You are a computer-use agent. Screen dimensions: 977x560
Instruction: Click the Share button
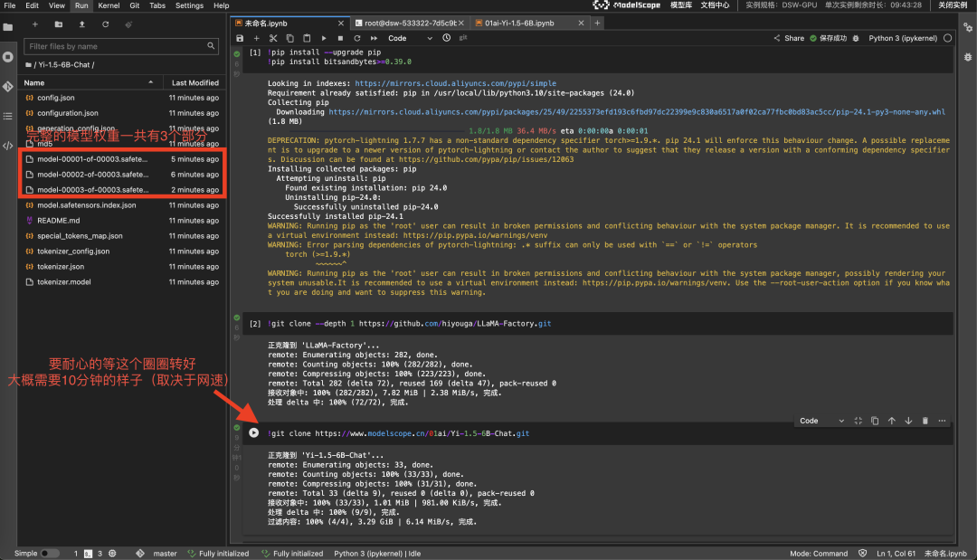(789, 38)
